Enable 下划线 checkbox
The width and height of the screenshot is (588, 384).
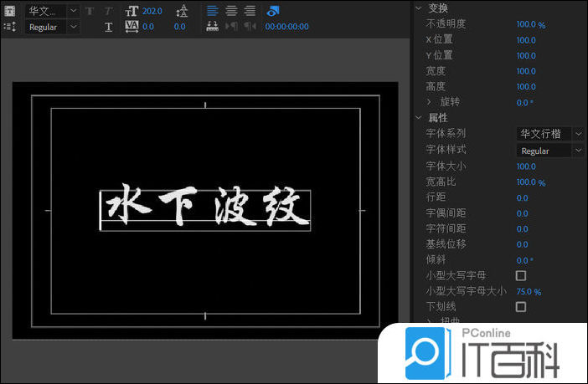tap(521, 307)
